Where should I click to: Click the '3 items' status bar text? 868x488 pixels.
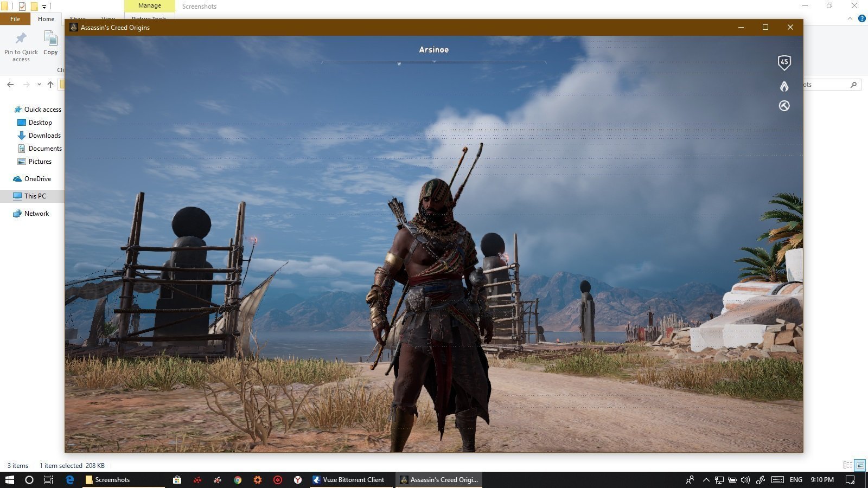click(18, 466)
